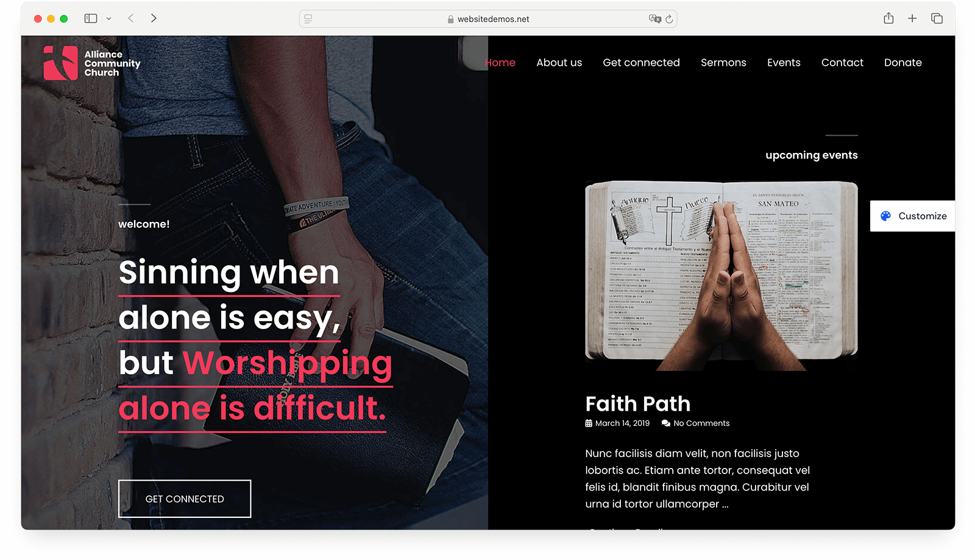975x560 pixels.
Task: Open the reader view icon in address bar
Action: (x=308, y=19)
